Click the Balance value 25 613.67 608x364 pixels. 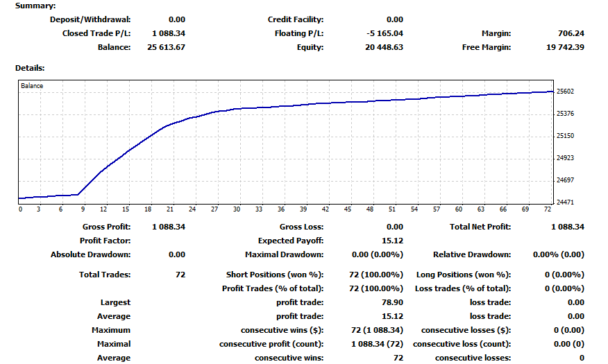click(167, 47)
